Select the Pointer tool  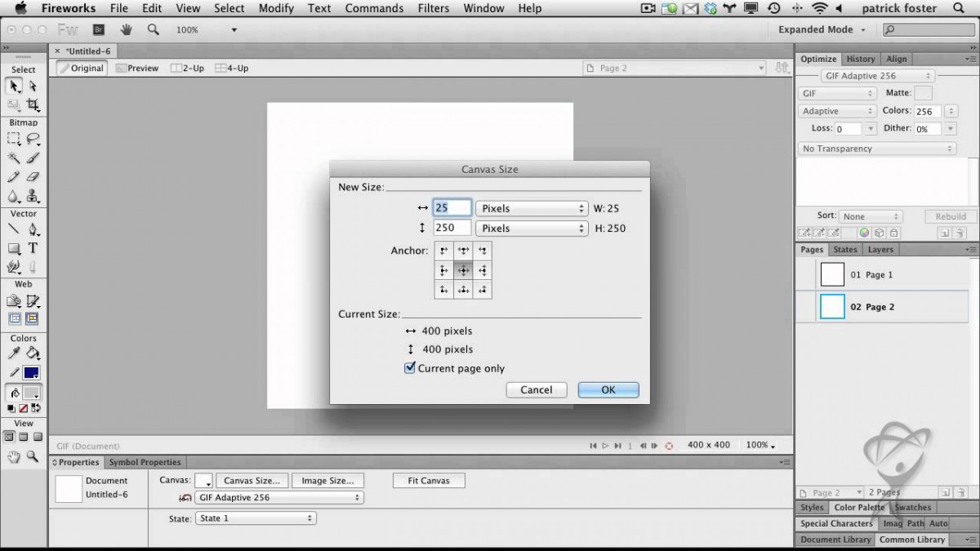point(15,87)
